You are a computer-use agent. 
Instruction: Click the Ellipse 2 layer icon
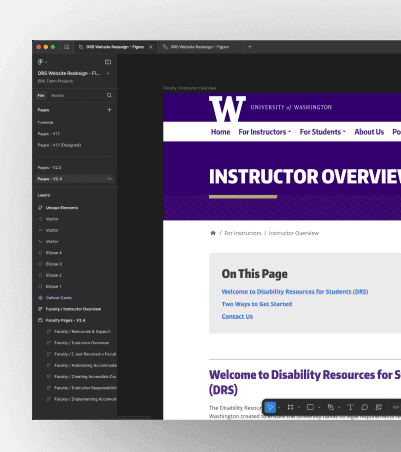click(40, 275)
